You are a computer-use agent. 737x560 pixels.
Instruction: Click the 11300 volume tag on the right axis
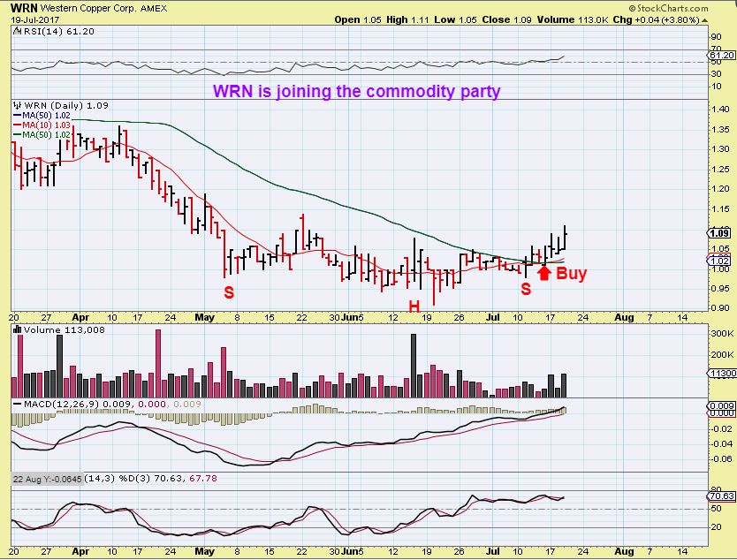coord(723,373)
